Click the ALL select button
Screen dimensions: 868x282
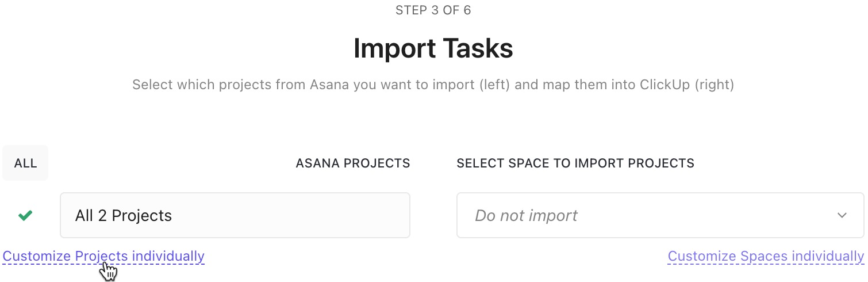point(25,163)
